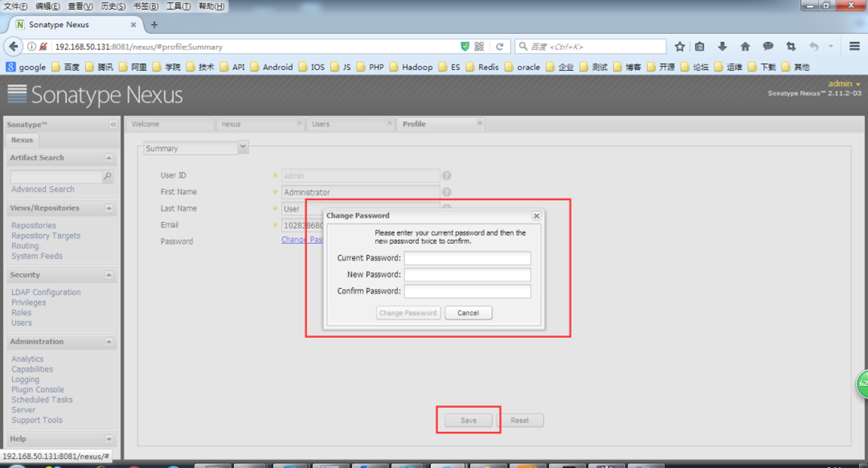Open a new browser tab with plus
The width and height of the screenshot is (868, 468).
[154, 25]
